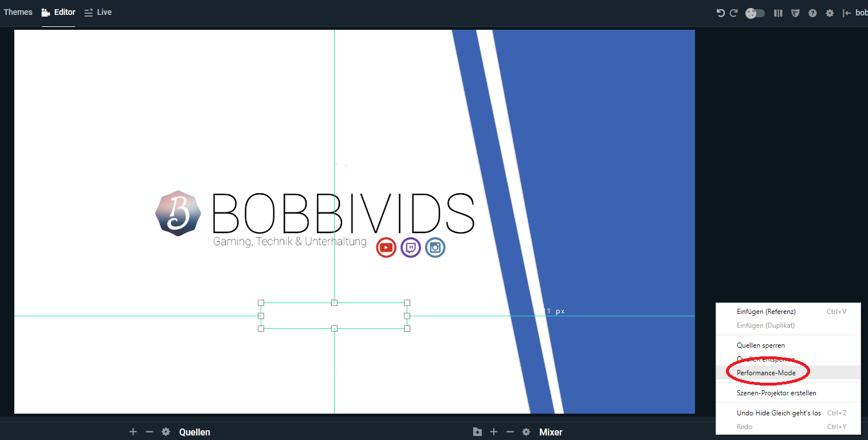Image resolution: width=868 pixels, height=440 pixels.
Task: Click the Quellen panel heading
Action: (x=195, y=433)
